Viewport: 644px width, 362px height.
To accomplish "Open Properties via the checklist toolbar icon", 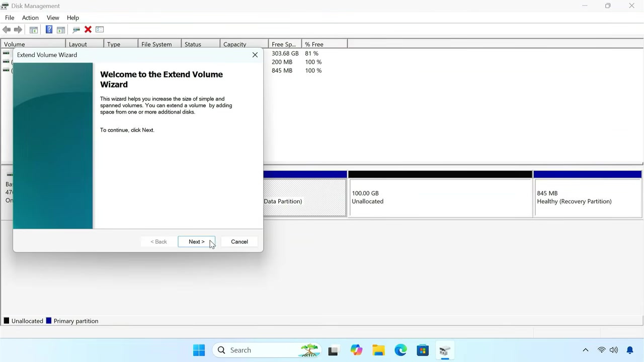I will [x=100, y=30].
